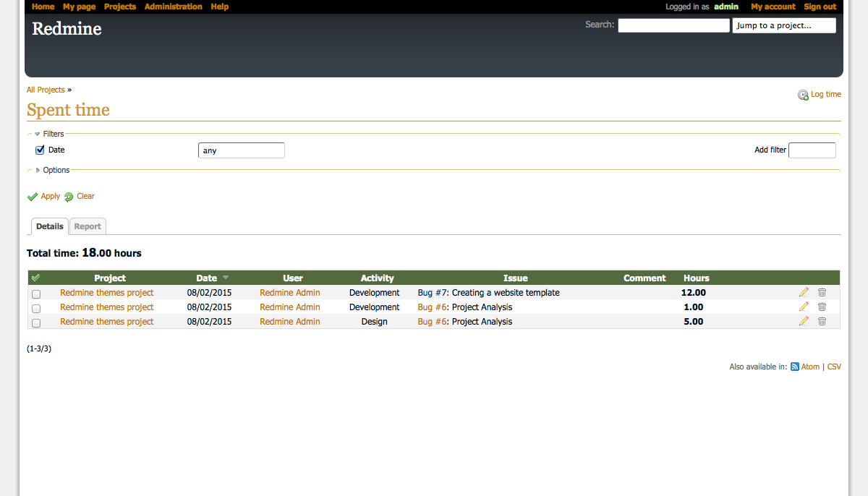Click the check-all icon in table header

36,278
